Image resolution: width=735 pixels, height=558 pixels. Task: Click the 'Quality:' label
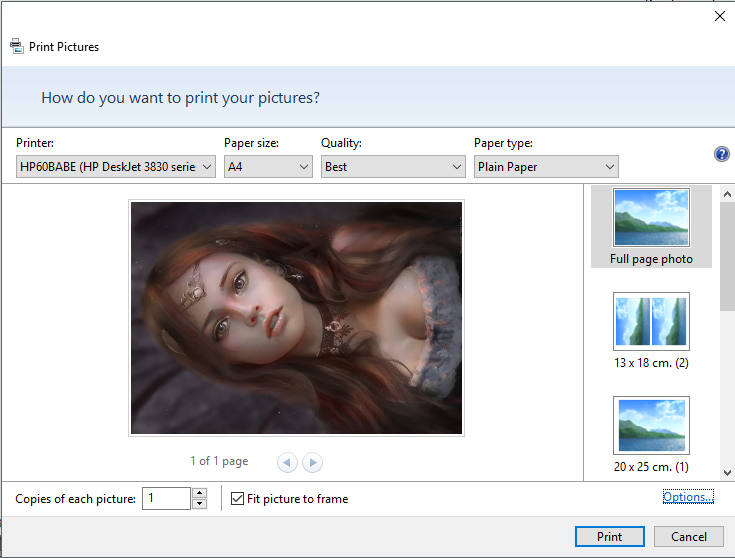[341, 143]
